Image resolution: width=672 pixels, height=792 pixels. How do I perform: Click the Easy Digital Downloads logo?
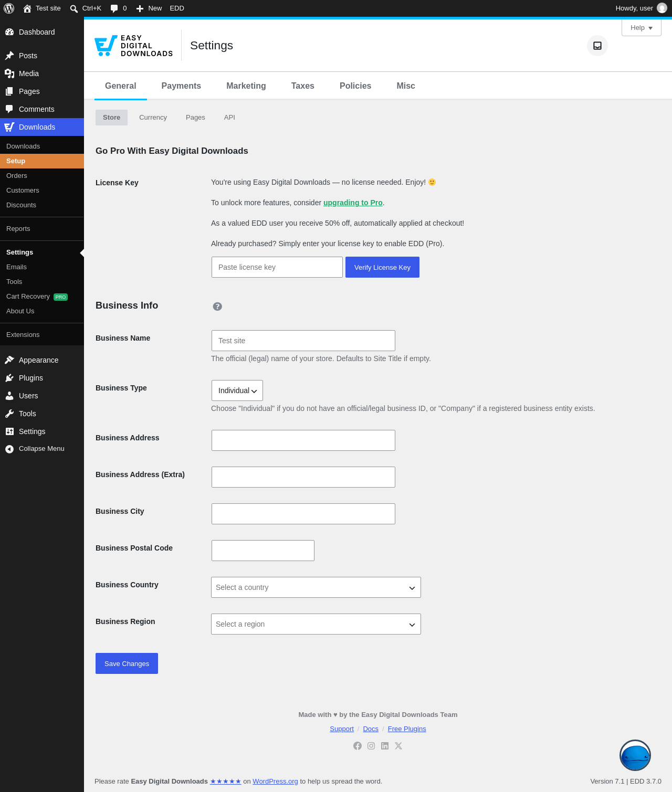(x=133, y=46)
